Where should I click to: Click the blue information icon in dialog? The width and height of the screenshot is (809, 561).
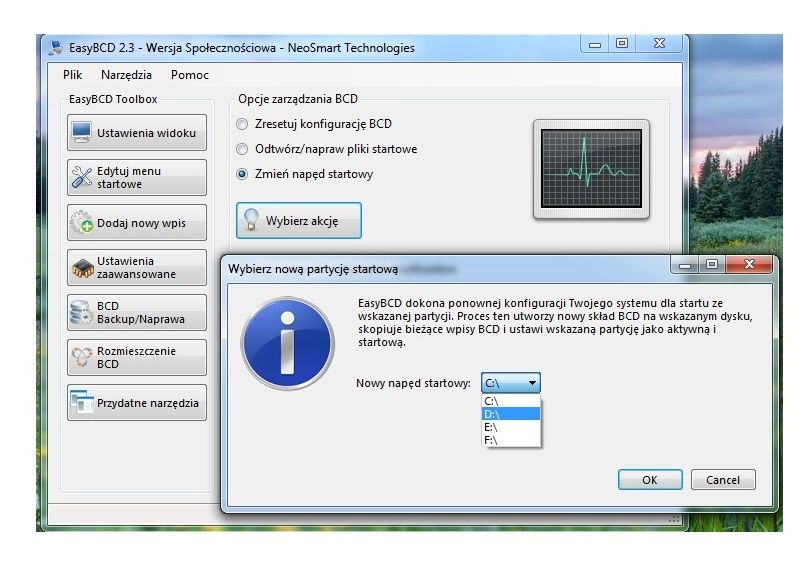288,344
